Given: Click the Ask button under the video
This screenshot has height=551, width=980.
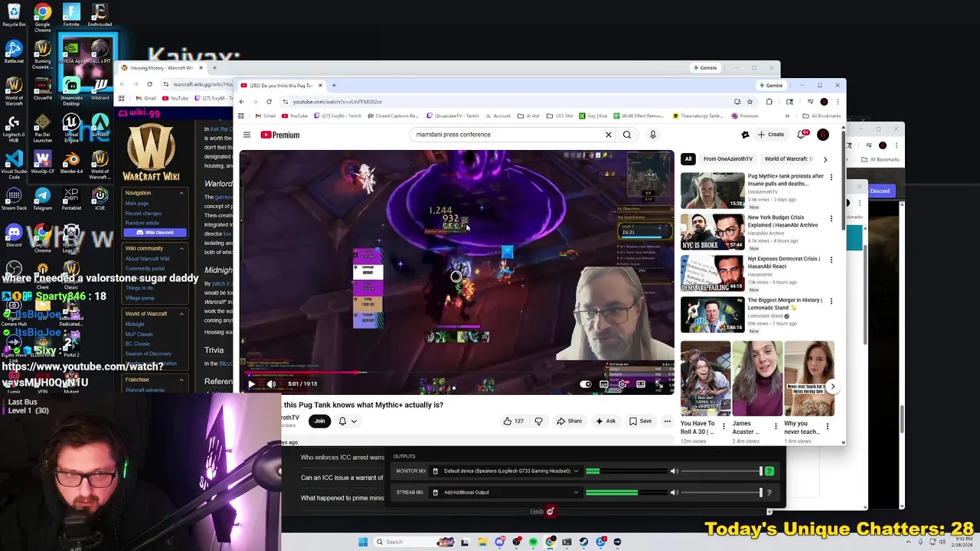Looking at the screenshot, I should coord(605,421).
